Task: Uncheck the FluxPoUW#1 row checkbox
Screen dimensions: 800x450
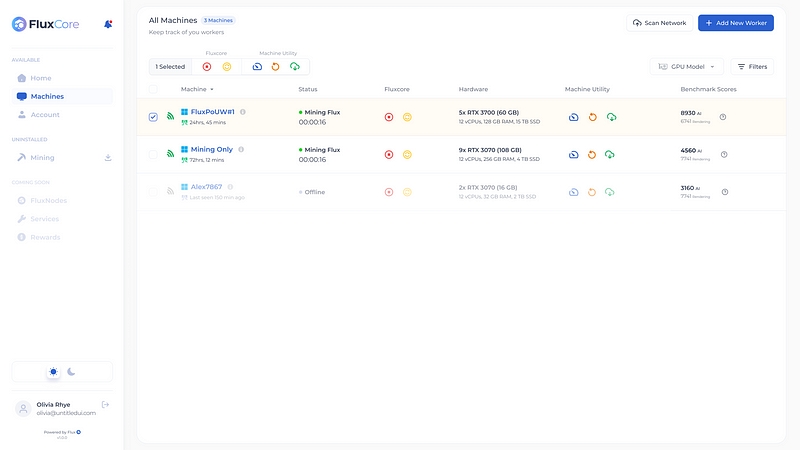Action: (x=153, y=117)
